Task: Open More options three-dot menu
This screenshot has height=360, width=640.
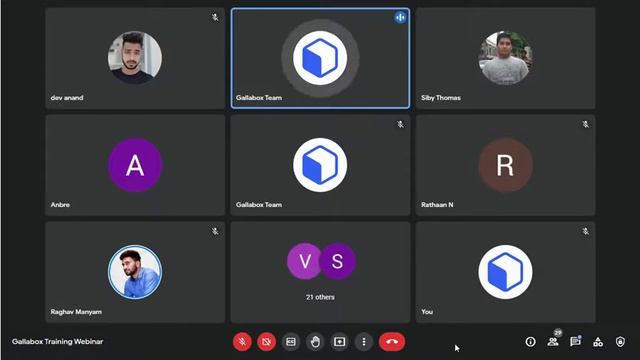Action: [364, 342]
